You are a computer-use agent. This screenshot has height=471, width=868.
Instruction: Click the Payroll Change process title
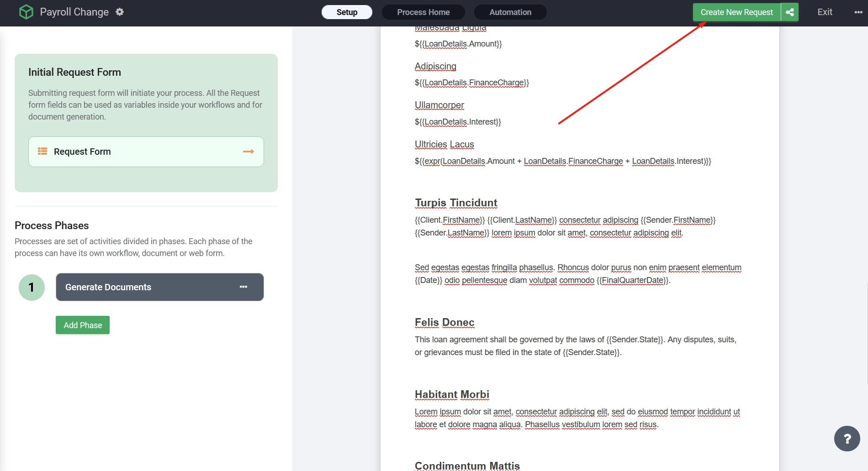coord(74,12)
